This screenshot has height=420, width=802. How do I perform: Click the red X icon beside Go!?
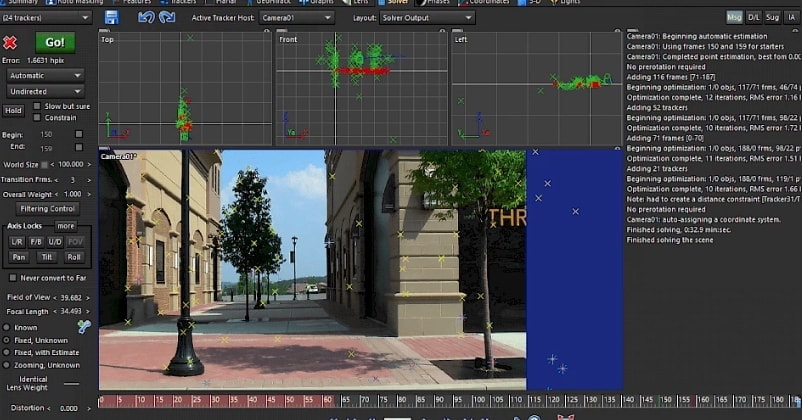[x=11, y=42]
